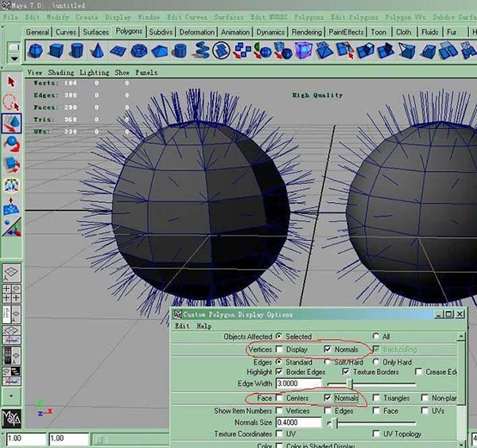Enable Face Triangles checkbox

pyautogui.click(x=376, y=398)
